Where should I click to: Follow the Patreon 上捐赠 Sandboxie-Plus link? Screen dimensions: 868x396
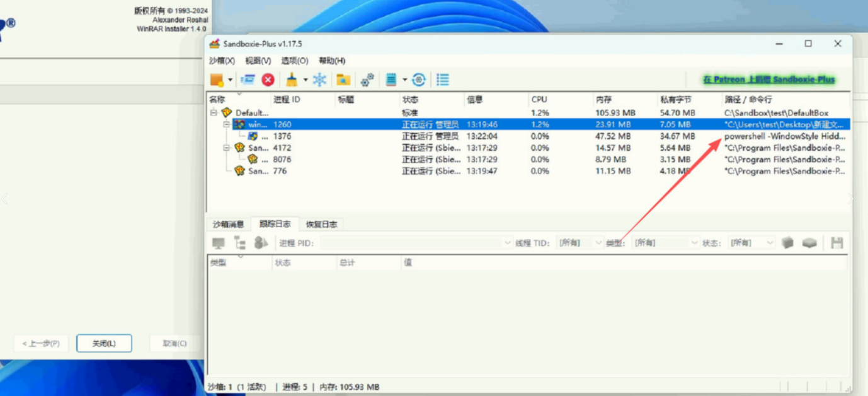[769, 79]
